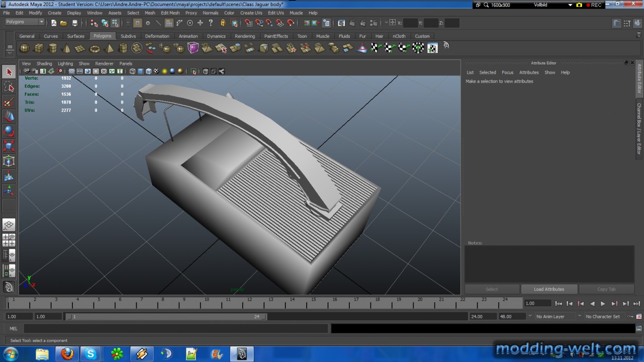The image size is (644, 362).
Task: Toggle textured display checker icon in the viewport
Action: click(157, 71)
